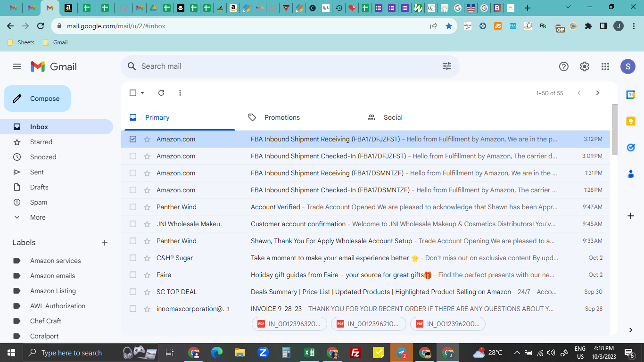Click the inbox vertical scrollbar
This screenshot has height=362, width=644.
[614, 129]
